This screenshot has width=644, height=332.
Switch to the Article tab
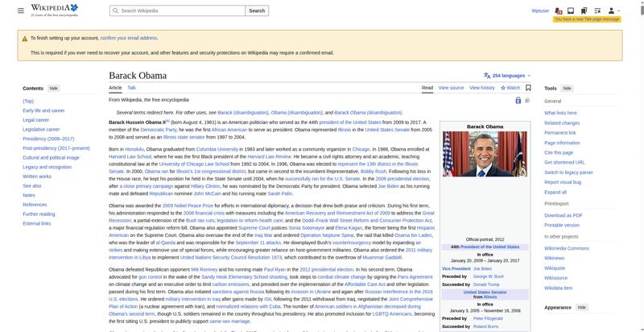[115, 88]
